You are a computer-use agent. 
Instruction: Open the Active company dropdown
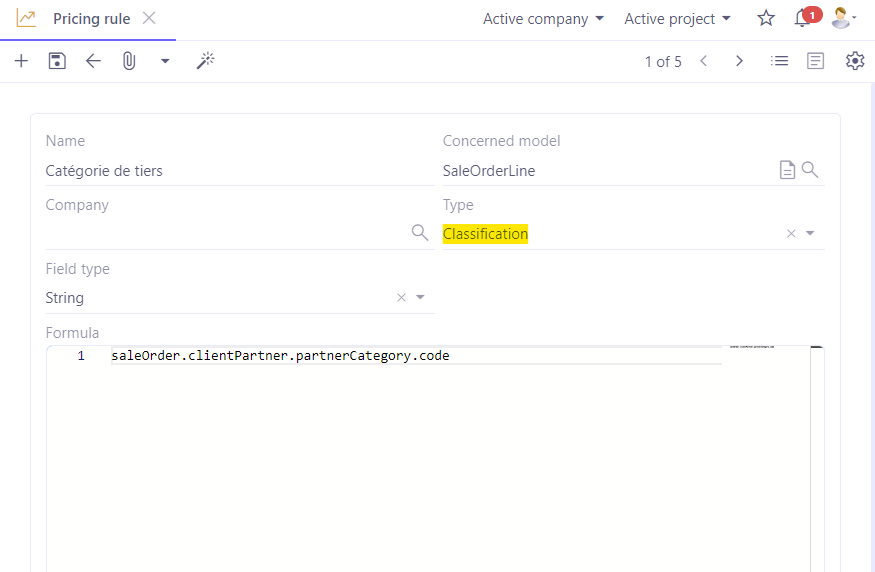point(543,19)
